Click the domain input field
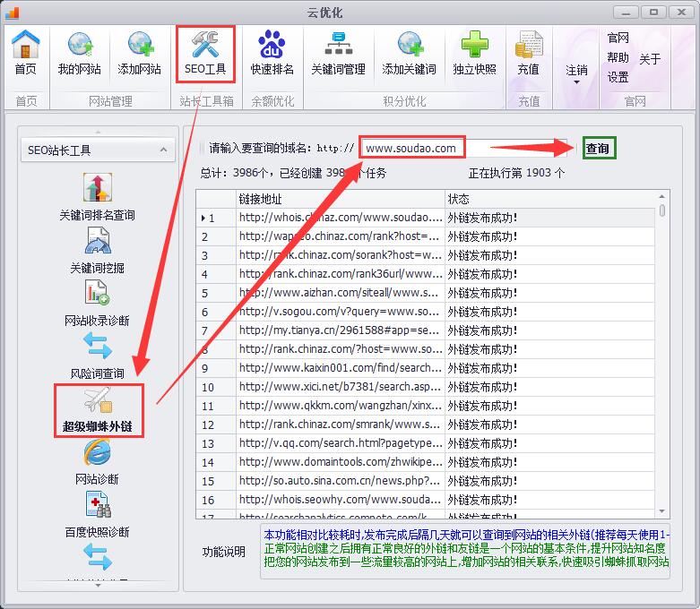The image size is (700, 609). (423, 148)
